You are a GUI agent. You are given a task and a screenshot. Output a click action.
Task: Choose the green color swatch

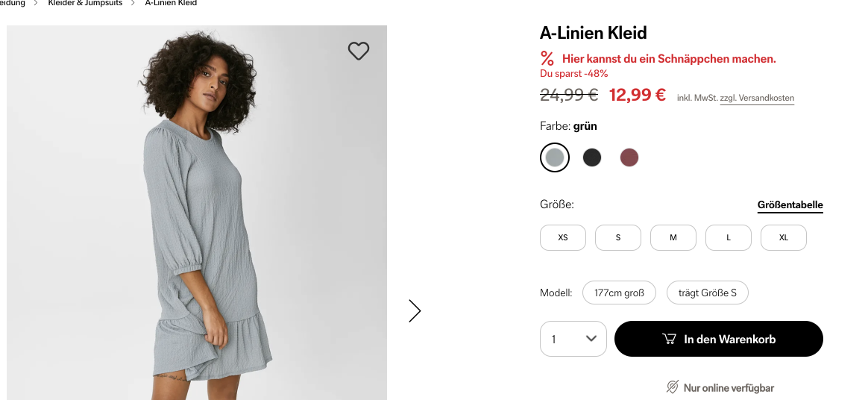[555, 157]
